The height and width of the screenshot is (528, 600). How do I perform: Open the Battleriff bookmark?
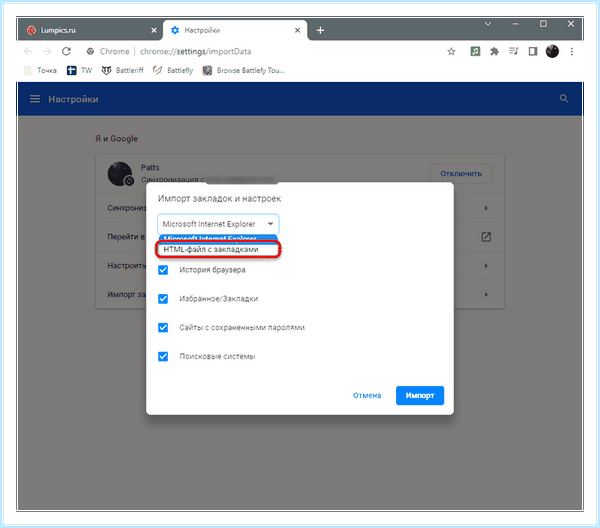click(x=122, y=70)
